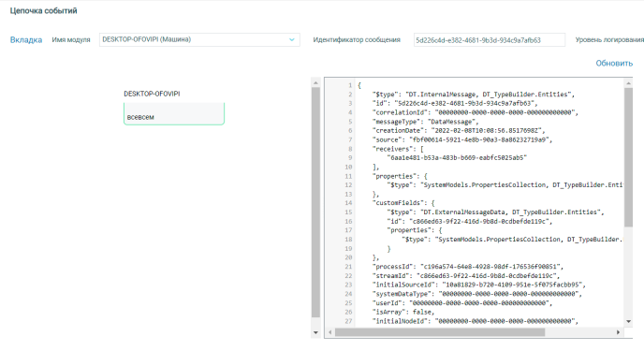The height and width of the screenshot is (351, 644).
Task: Click the JSON viewer scroll right arrow
Action: coord(618,332)
